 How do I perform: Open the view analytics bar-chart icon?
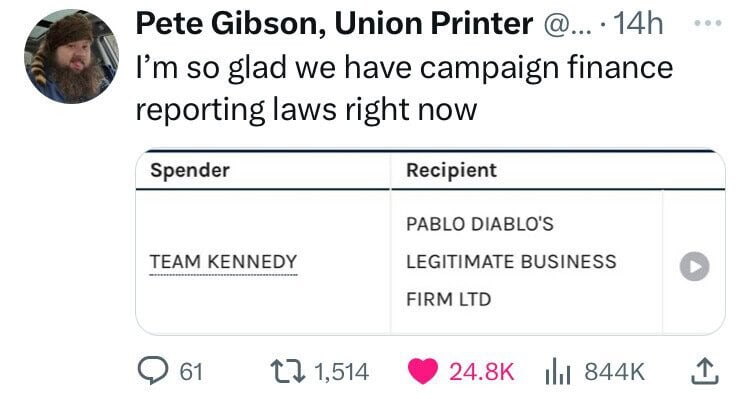coord(558,372)
